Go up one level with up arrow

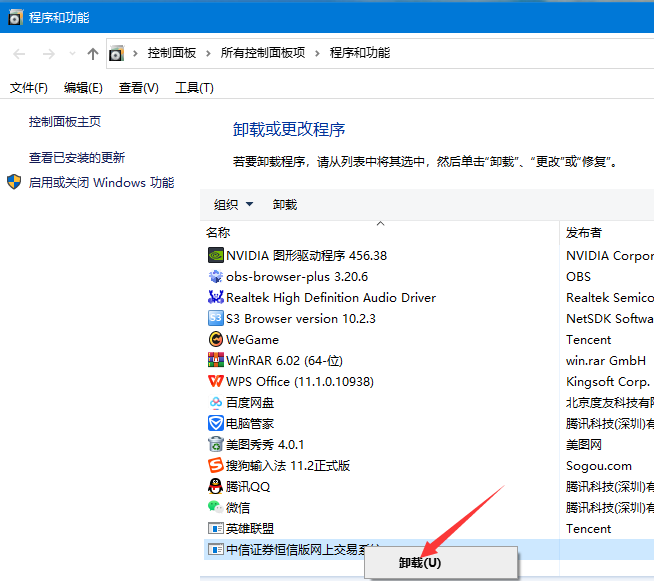[x=93, y=54]
